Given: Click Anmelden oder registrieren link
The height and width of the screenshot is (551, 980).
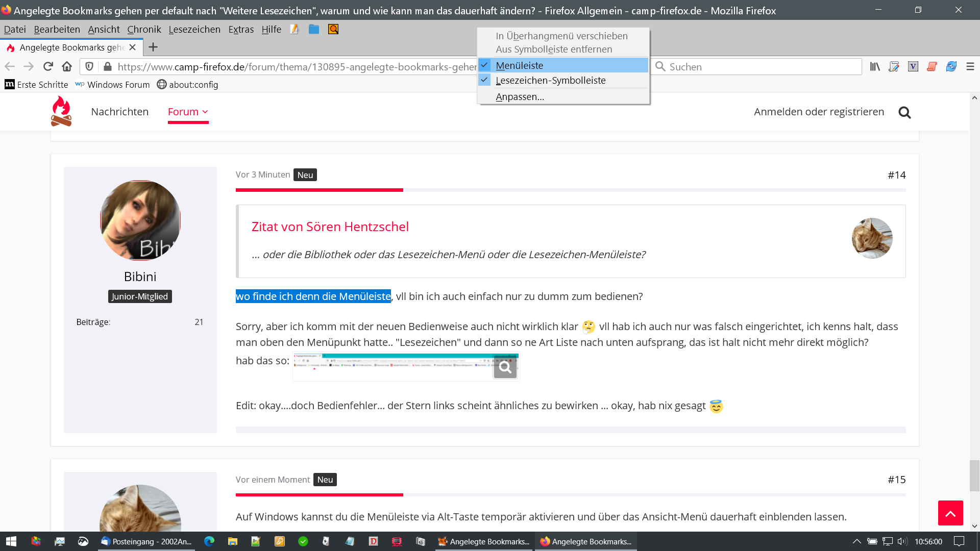Looking at the screenshot, I should 819,112.
